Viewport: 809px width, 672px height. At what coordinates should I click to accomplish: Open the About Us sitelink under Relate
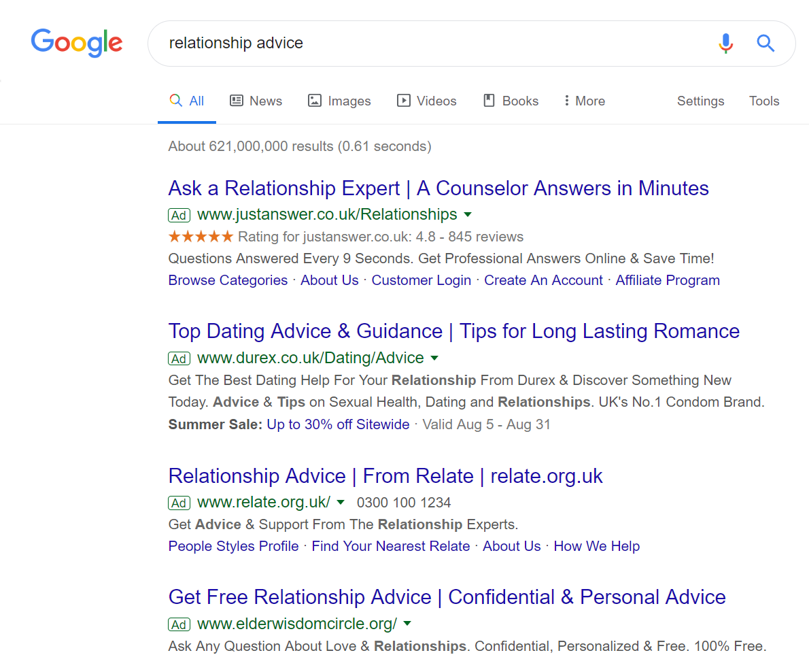(x=512, y=546)
